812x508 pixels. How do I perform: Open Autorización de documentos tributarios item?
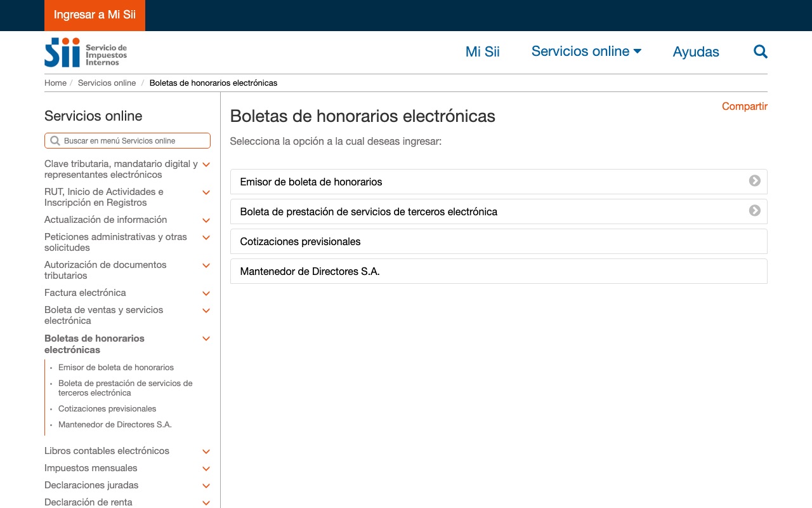point(105,270)
